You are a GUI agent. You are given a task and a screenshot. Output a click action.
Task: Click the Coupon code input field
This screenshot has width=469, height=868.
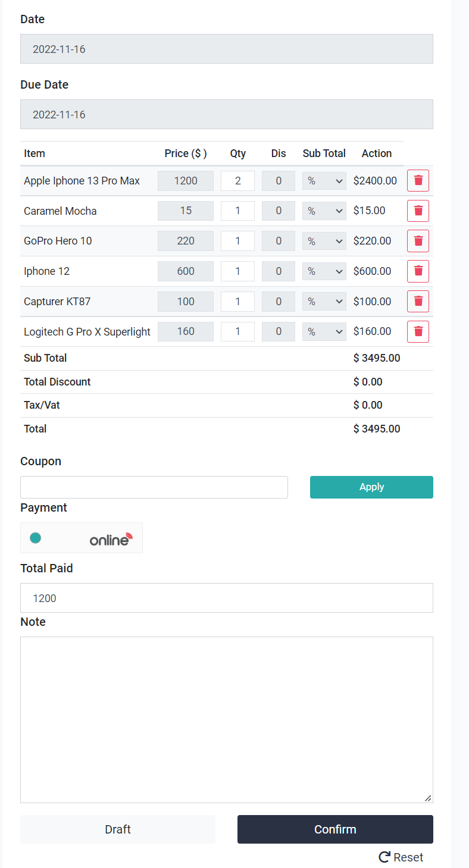(x=154, y=487)
